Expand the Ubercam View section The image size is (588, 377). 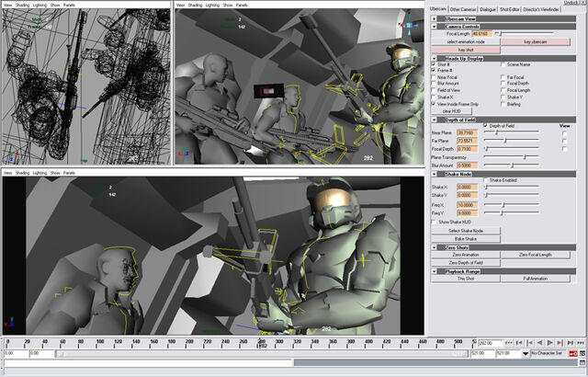(434, 18)
